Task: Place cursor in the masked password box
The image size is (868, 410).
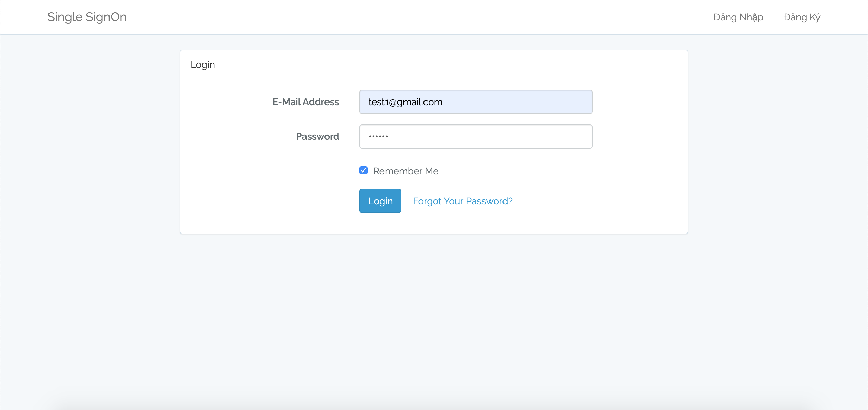Action: (x=476, y=136)
